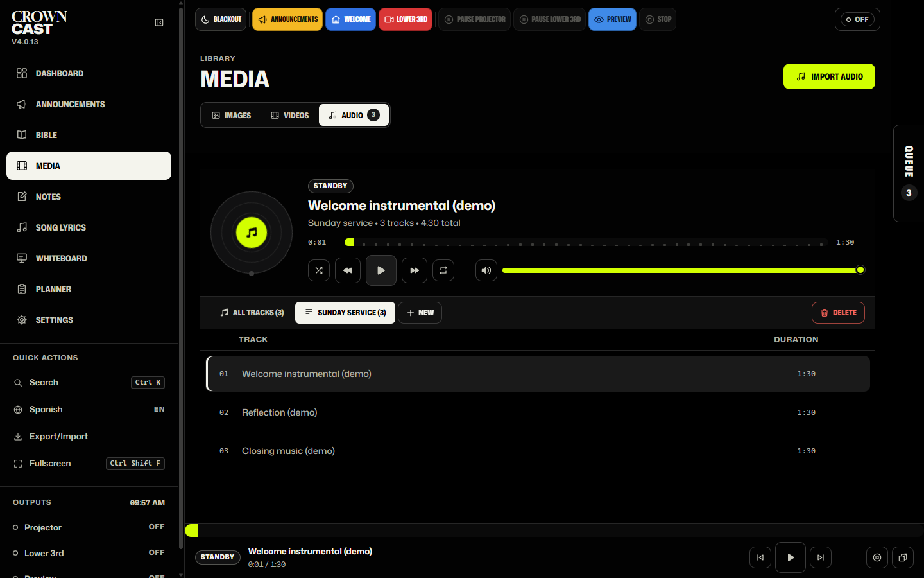Delete the playlist with the Delete button
The height and width of the screenshot is (578, 924).
pos(838,313)
